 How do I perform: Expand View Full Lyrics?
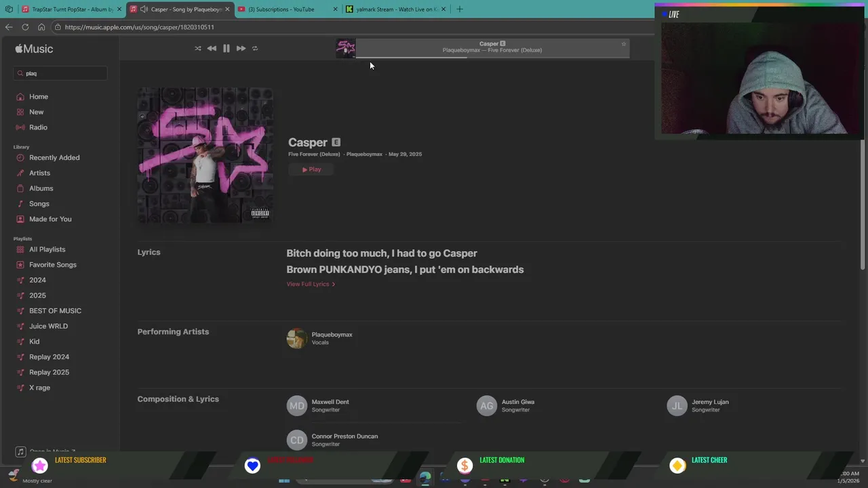coord(311,284)
